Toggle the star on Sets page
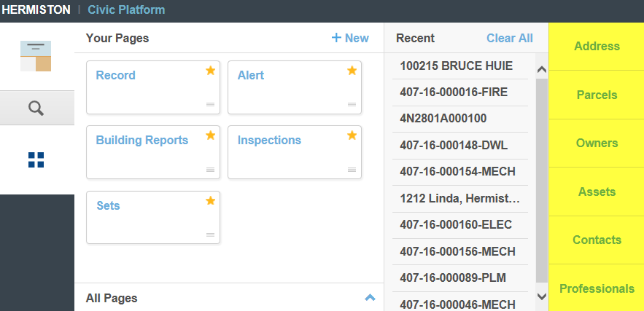This screenshot has height=311, width=644. (x=210, y=200)
